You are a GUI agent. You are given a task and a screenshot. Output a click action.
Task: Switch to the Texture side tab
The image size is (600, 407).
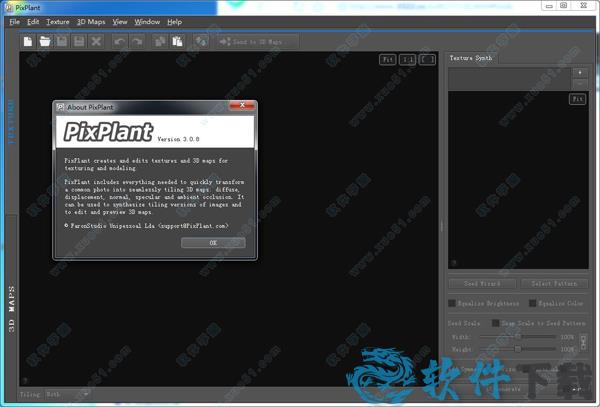pos(11,122)
